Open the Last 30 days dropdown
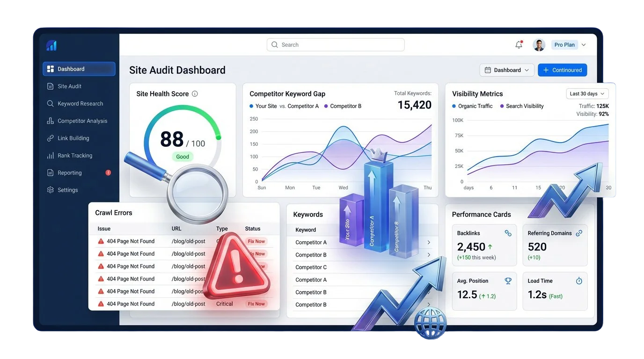 tap(587, 93)
